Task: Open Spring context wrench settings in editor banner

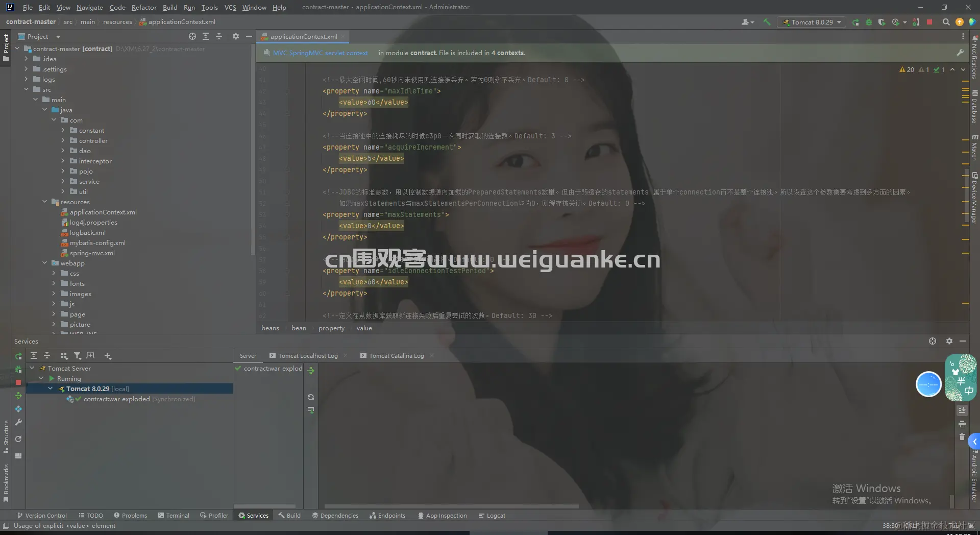Action: pos(960,53)
